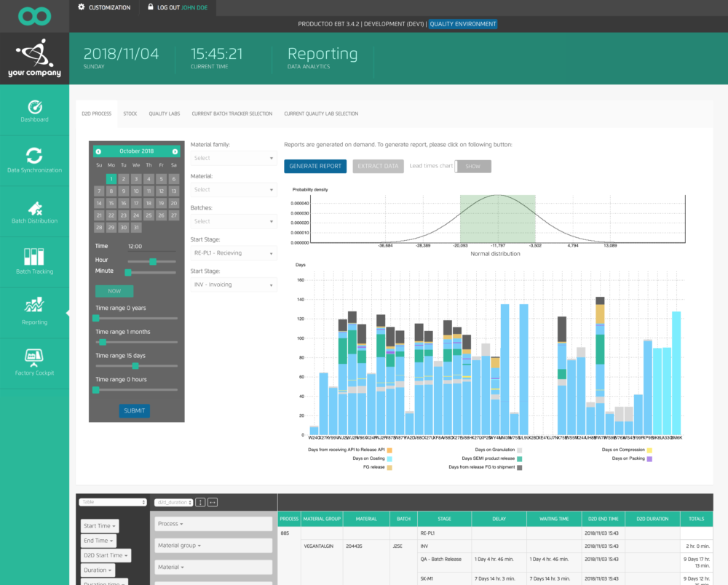Open Data Synchronization from sidebar
This screenshot has height=585, width=728.
pyautogui.click(x=34, y=156)
